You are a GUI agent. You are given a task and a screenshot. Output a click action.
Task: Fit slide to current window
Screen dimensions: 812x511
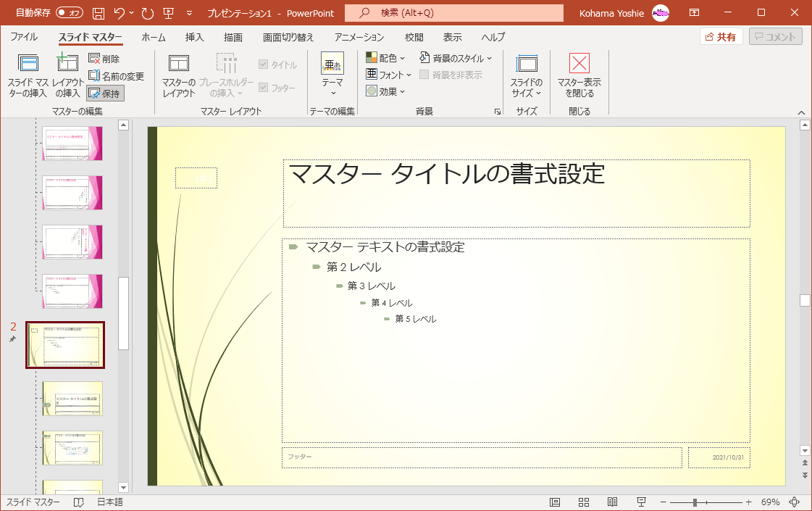795,502
